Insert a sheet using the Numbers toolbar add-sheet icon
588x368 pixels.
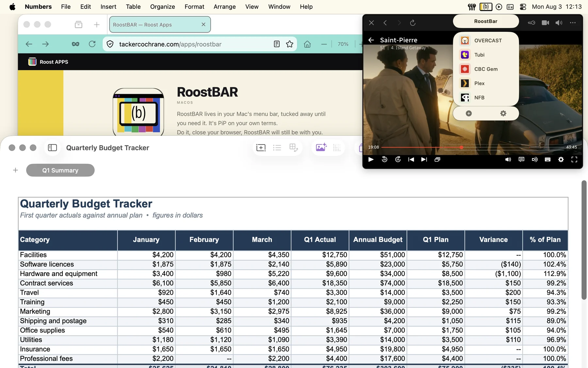(261, 148)
